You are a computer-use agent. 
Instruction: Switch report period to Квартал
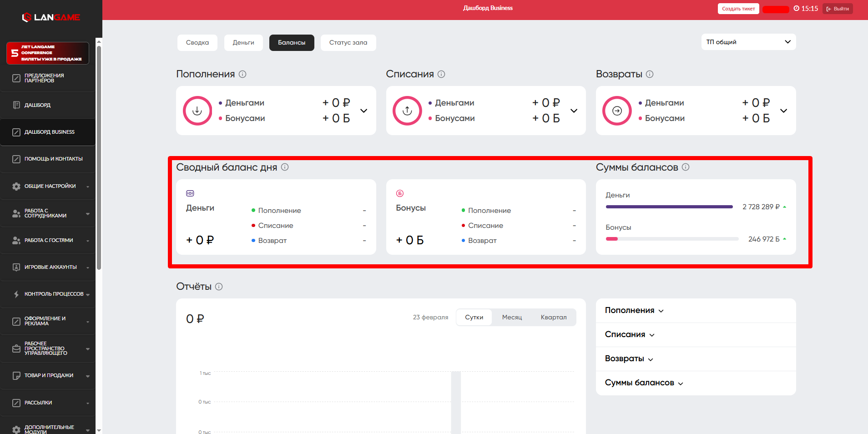pyautogui.click(x=553, y=317)
